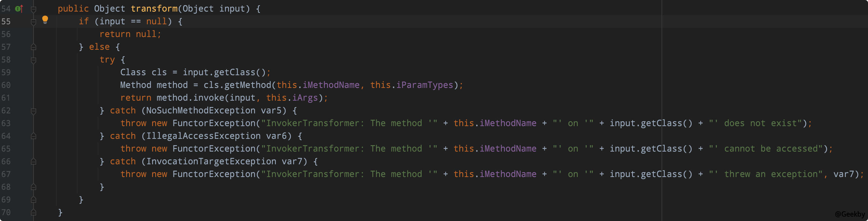This screenshot has width=868, height=221.
Task: Click the fold end marker on line 68
Action: [33, 187]
